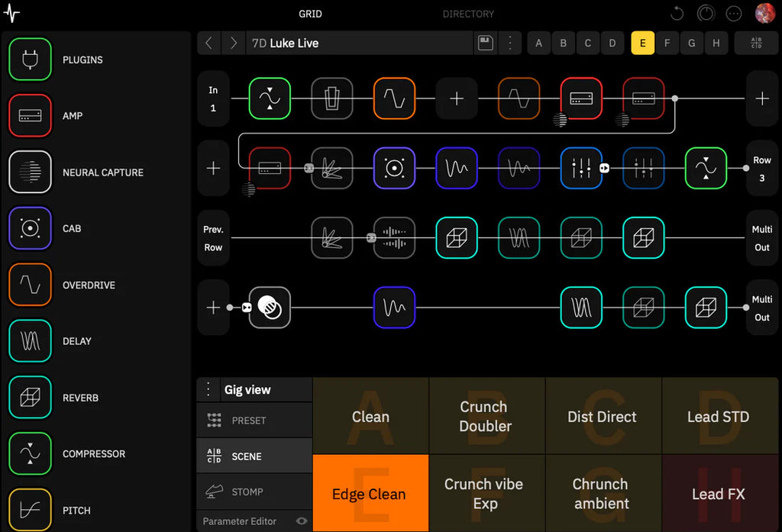Select the Delay category icon
The height and width of the screenshot is (532, 782).
(x=30, y=341)
